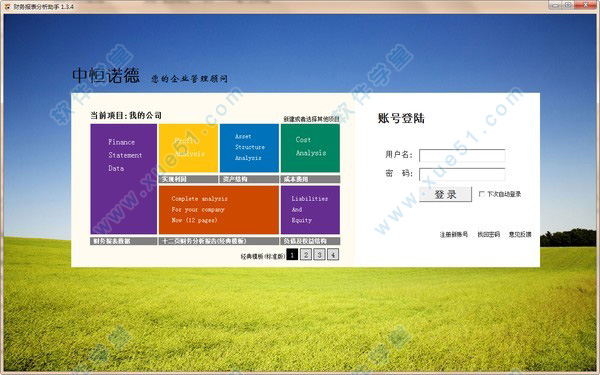This screenshot has height=375, width=600.
Task: Switch to template page 4
Action: [333, 254]
